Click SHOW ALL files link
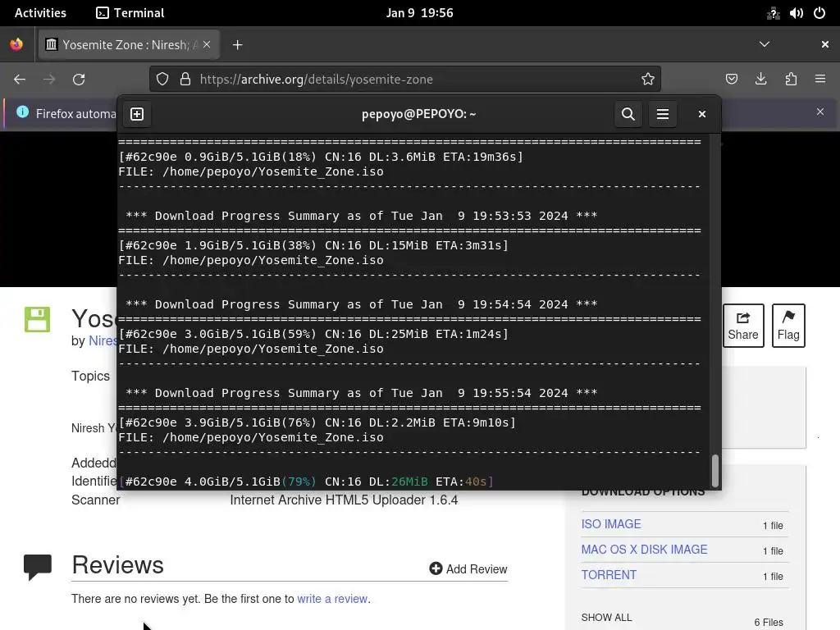Screen dimensions: 840x630 click(x=606, y=617)
